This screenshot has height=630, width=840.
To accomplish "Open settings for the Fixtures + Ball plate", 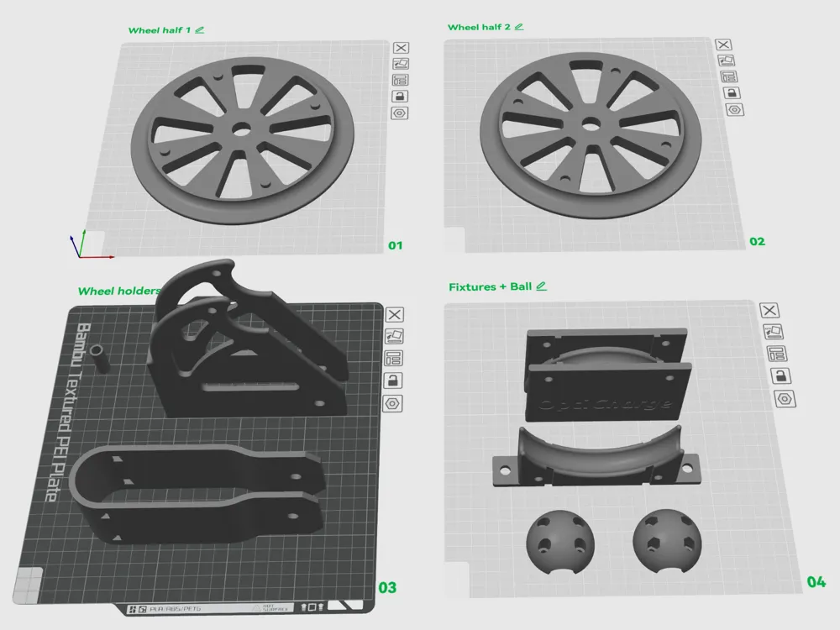I will pyautogui.click(x=785, y=398).
